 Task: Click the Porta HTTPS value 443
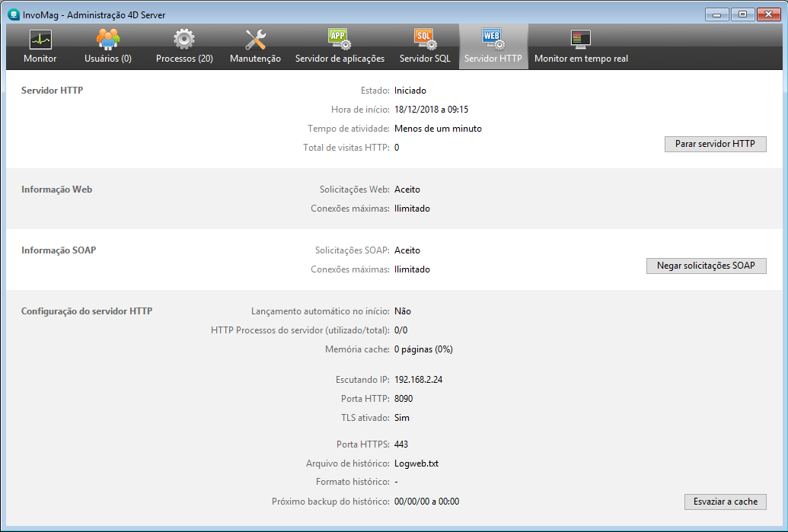coord(401,444)
